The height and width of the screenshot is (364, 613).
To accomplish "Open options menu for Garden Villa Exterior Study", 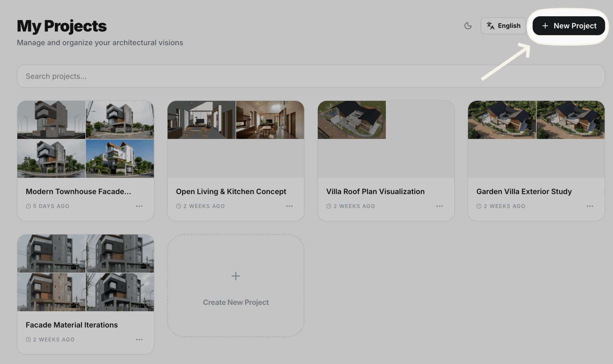I will coord(590,206).
